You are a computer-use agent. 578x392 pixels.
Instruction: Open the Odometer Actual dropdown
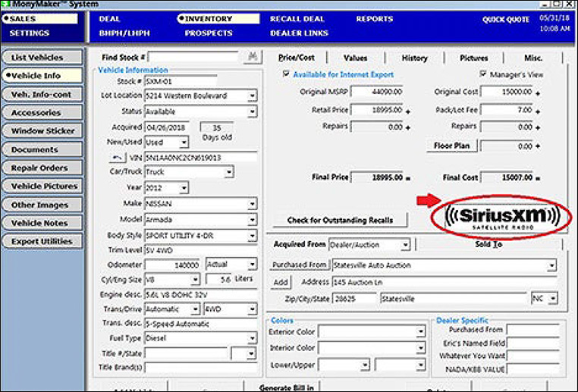[x=252, y=264]
